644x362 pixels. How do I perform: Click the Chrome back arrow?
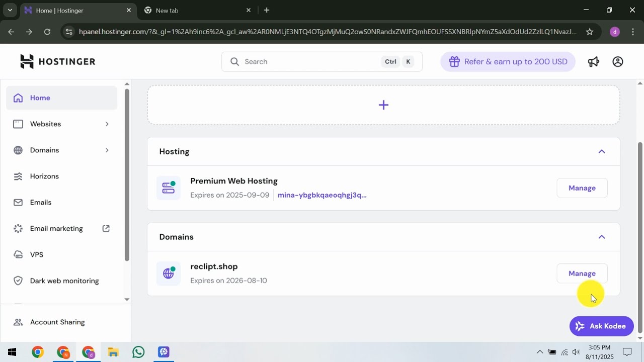click(11, 32)
